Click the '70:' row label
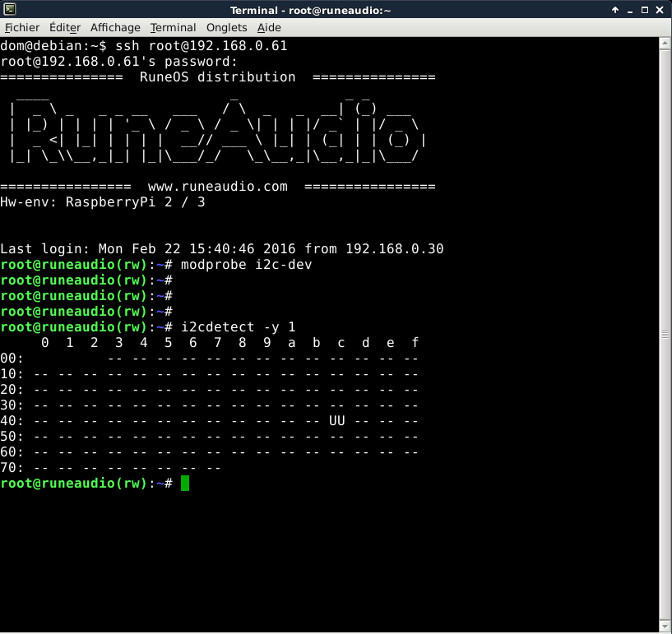The width and height of the screenshot is (672, 634). pos(12,468)
